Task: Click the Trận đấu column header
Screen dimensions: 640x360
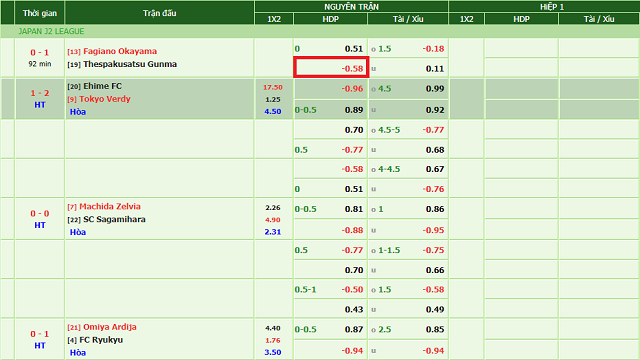Action: [x=160, y=13]
